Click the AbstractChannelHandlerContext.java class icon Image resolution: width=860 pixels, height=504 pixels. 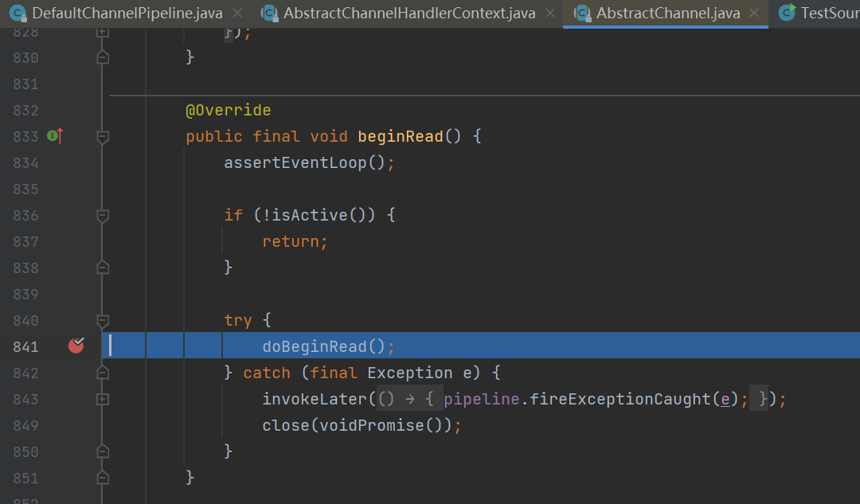[270, 14]
